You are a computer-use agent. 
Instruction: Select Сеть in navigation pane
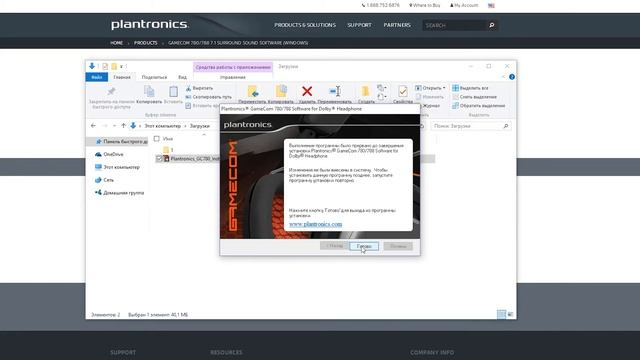[x=104, y=180]
